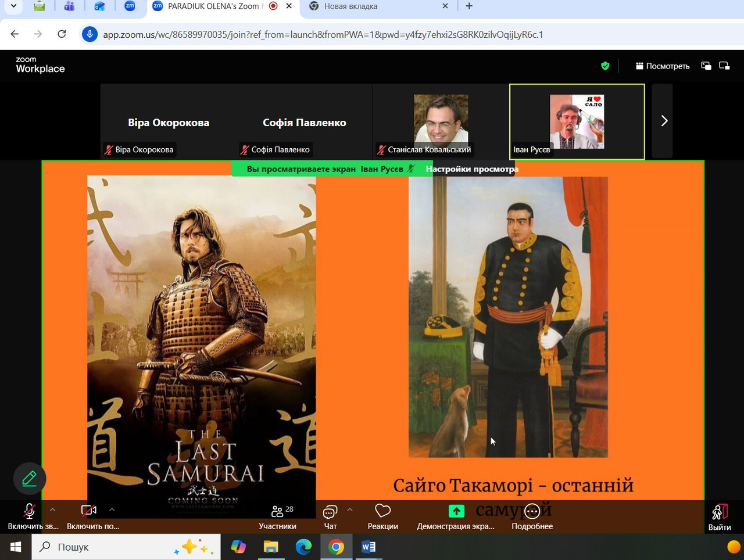Show next participants with right arrow
This screenshot has height=560, width=744.
[x=663, y=121]
